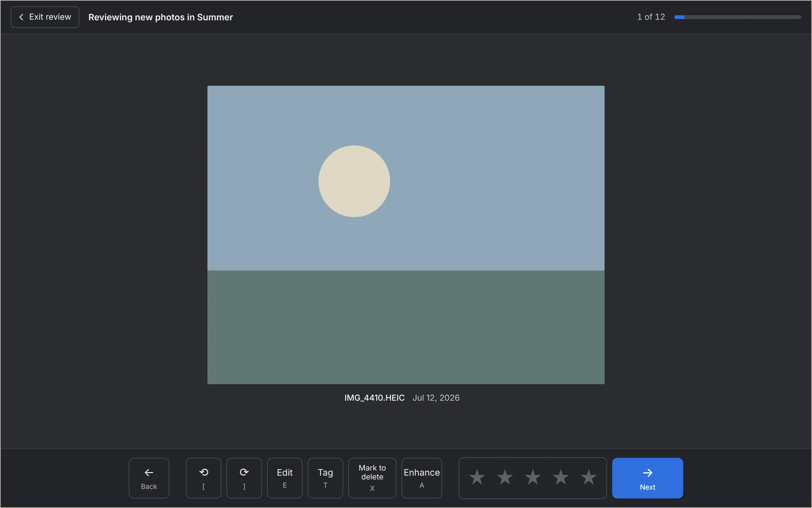Screen dimensions: 812x508
Task: Click the 1 of 12 counter
Action: click(x=651, y=17)
